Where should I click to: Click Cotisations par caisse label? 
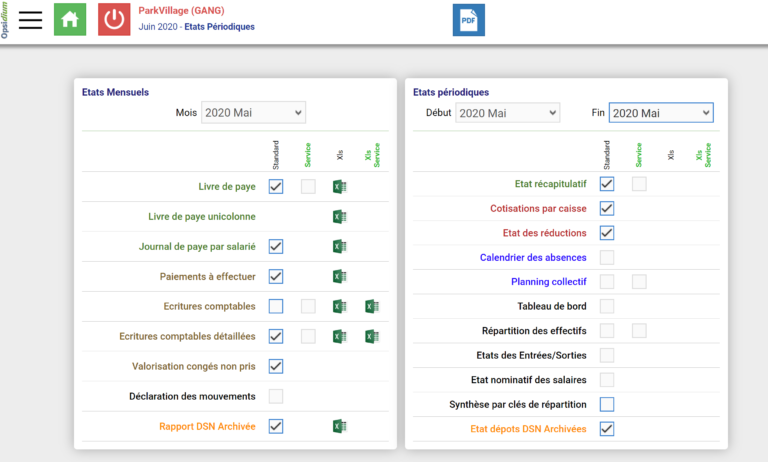coord(538,208)
